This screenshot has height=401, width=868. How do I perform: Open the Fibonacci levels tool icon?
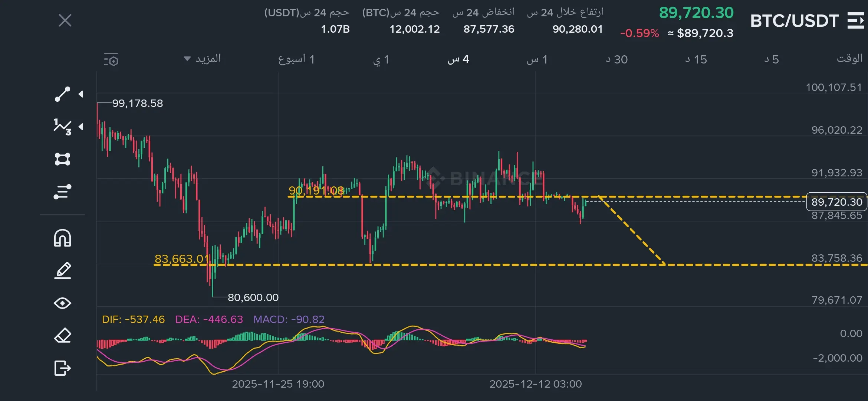[62, 192]
